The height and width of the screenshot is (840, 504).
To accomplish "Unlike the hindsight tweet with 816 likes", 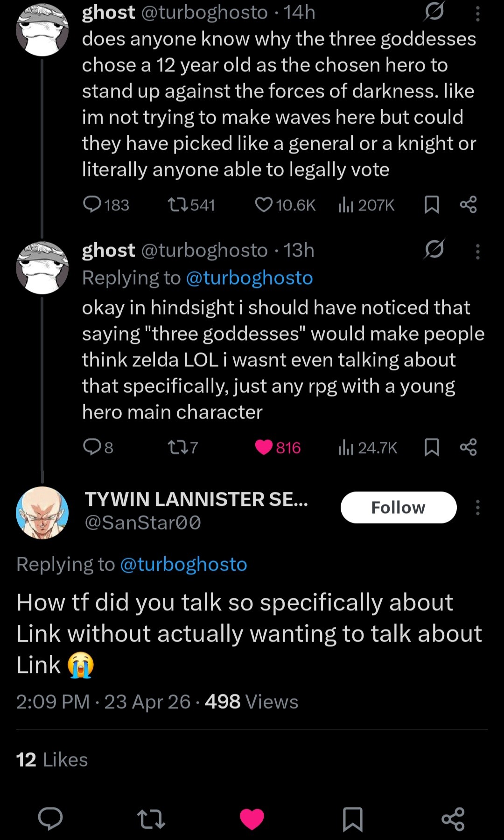I will pyautogui.click(x=264, y=447).
